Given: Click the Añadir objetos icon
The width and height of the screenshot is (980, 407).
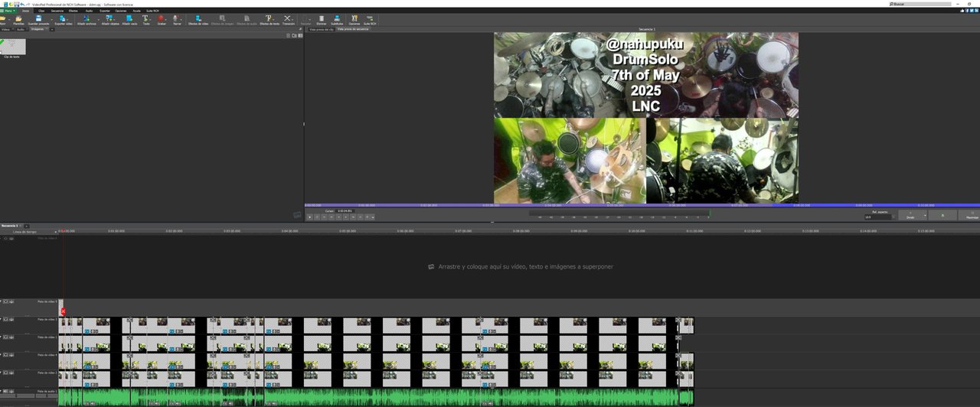Looking at the screenshot, I should click(x=109, y=18).
